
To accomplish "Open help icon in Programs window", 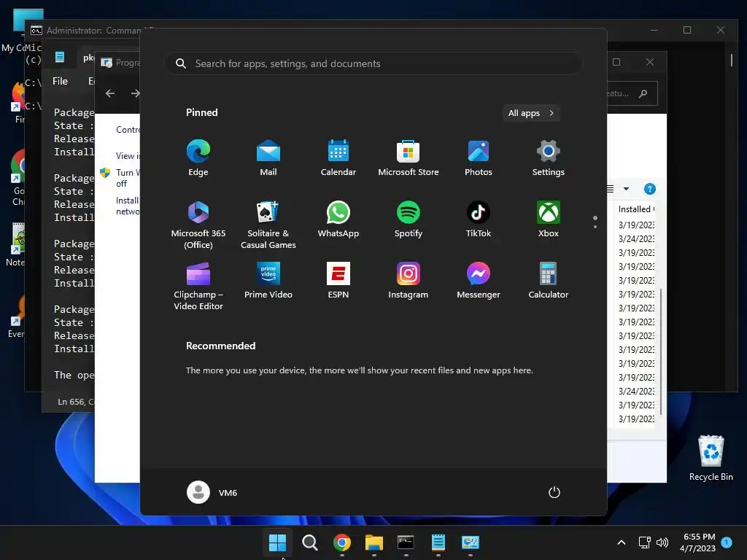I will pyautogui.click(x=650, y=189).
